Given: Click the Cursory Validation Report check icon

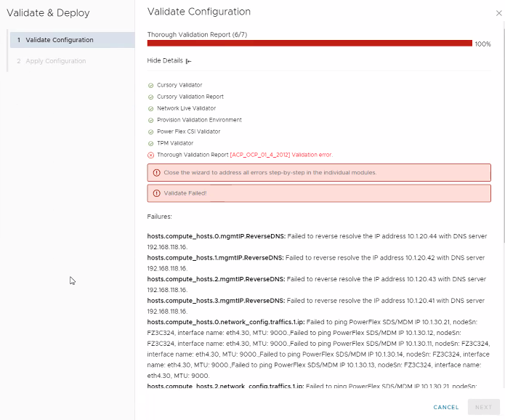Looking at the screenshot, I should click(150, 97).
